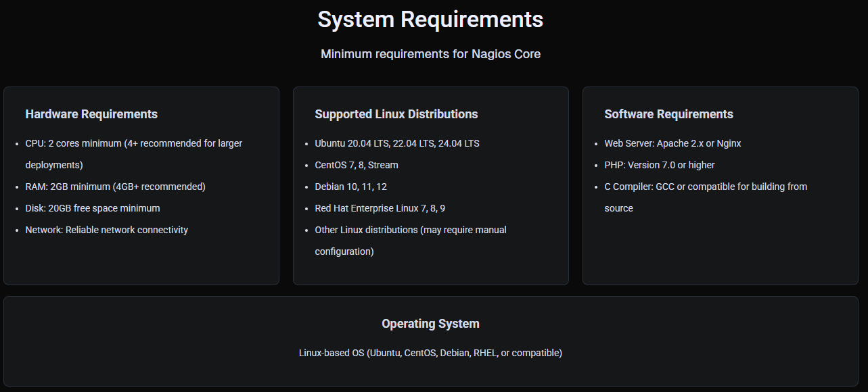Select the Debian 10, 11, 12 item
Viewport: 868px width, 392px height.
[x=350, y=187]
